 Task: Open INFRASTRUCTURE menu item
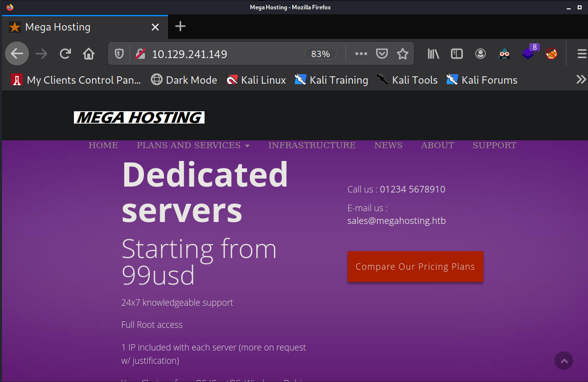pyautogui.click(x=311, y=145)
